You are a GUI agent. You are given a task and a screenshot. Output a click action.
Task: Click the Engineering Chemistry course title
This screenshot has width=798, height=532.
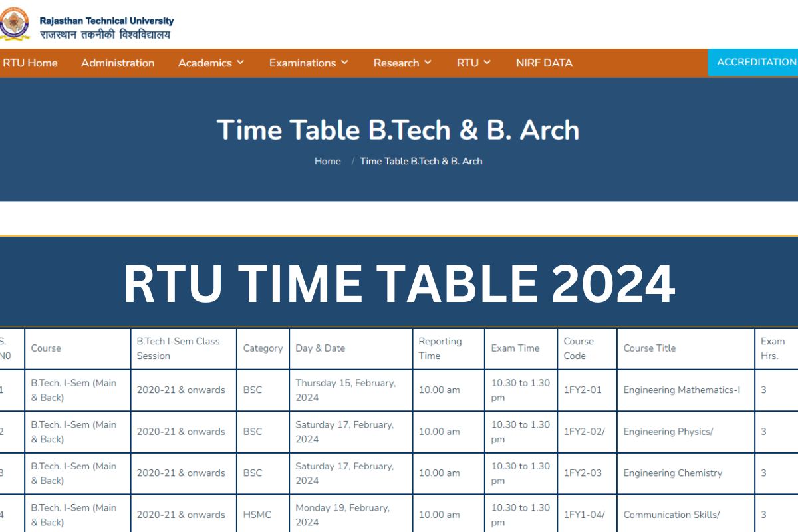click(x=673, y=473)
